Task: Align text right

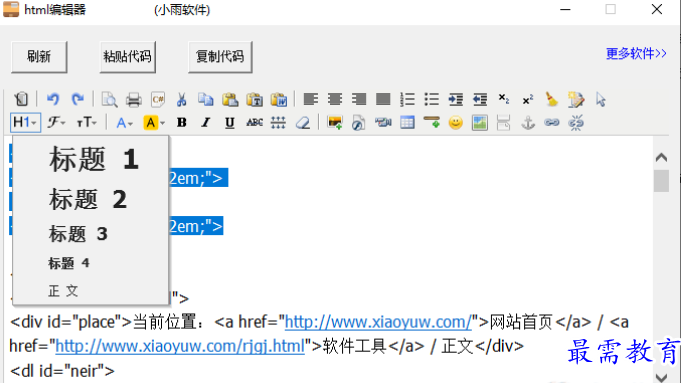Action: tap(359, 99)
